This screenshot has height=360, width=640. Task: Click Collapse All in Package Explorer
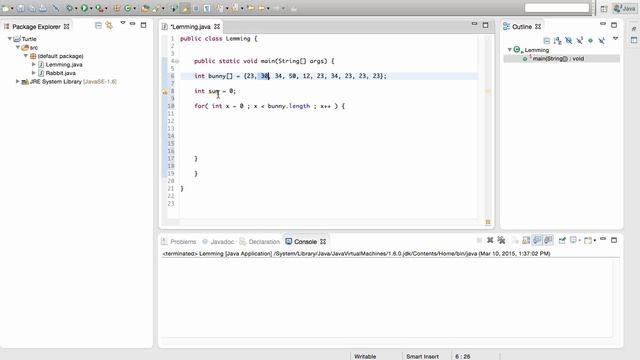(98, 25)
